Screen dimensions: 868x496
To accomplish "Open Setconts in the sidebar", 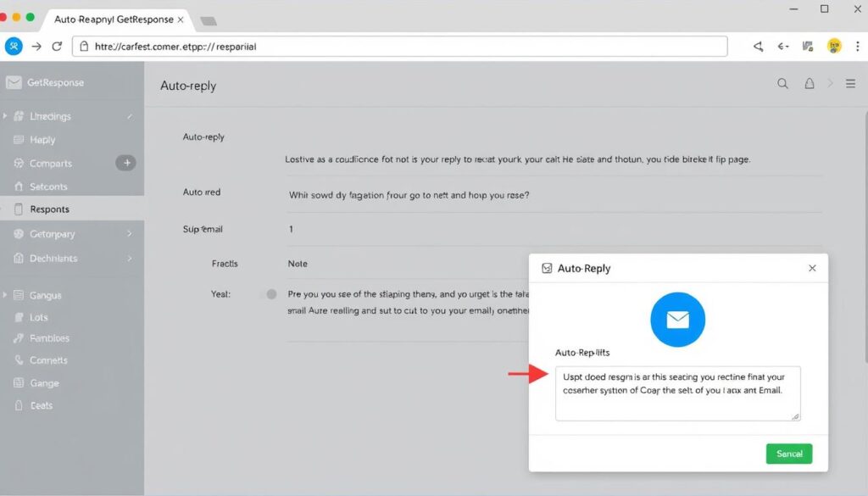I will click(x=48, y=187).
